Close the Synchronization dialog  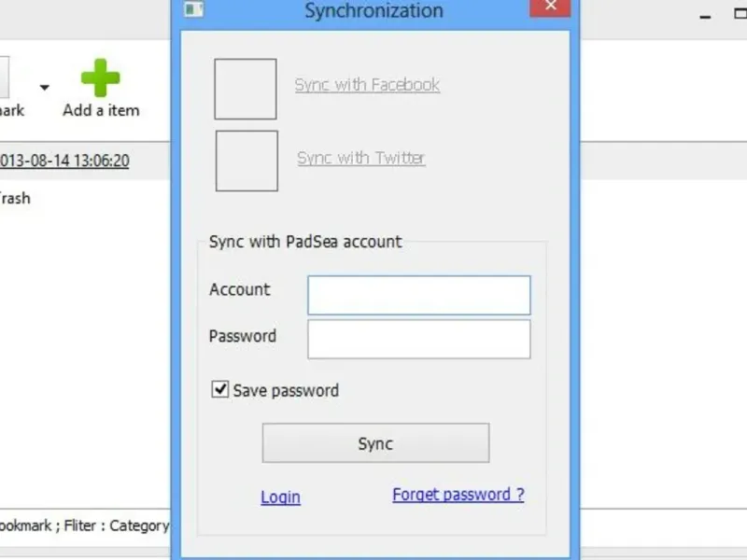[550, 7]
